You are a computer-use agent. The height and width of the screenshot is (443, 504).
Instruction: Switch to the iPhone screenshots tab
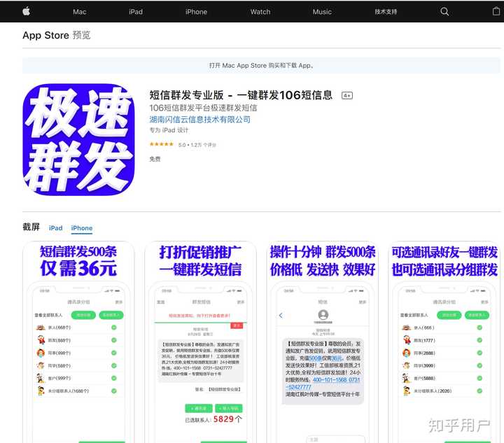pos(82,228)
